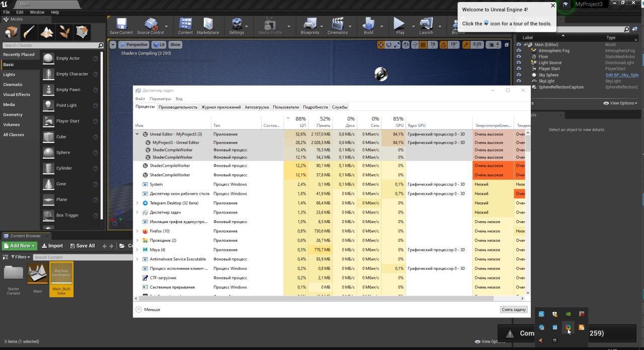This screenshot has width=644, height=350.
Task: Switch to Автозагрузка tab
Action: coord(257,107)
